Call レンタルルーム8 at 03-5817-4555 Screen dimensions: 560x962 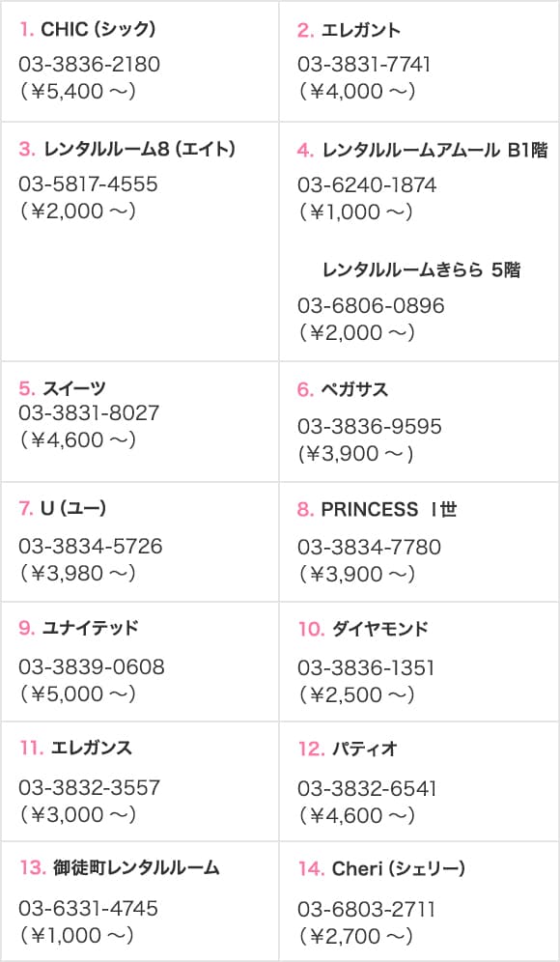88,184
